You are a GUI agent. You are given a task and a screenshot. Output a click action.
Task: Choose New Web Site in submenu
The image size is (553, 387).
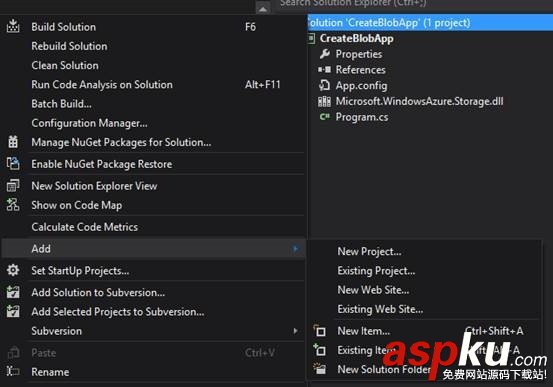[425, 290]
